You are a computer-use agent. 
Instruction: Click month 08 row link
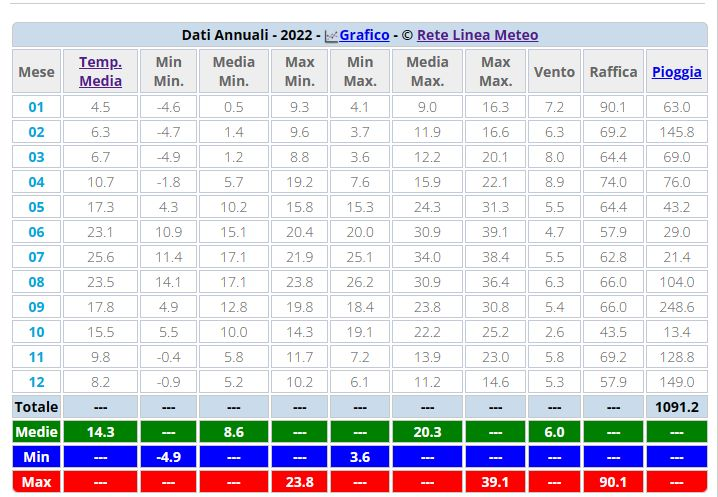(36, 282)
